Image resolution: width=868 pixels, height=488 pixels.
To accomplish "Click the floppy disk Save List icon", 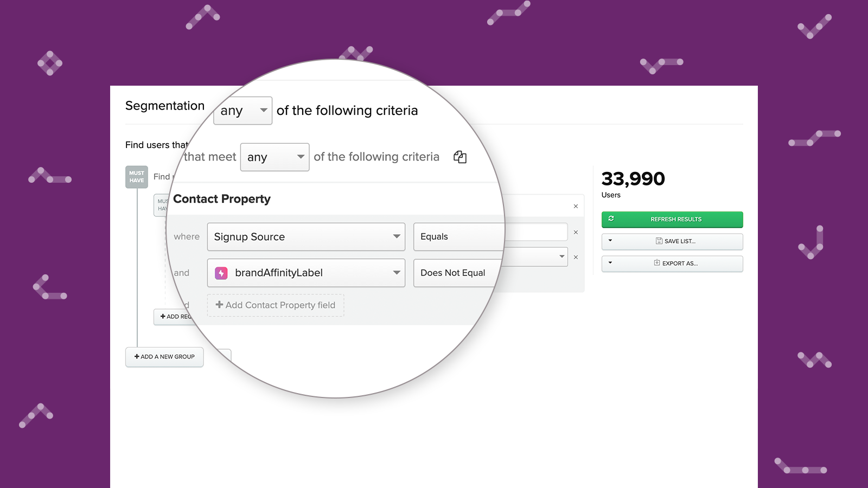I will click(659, 241).
